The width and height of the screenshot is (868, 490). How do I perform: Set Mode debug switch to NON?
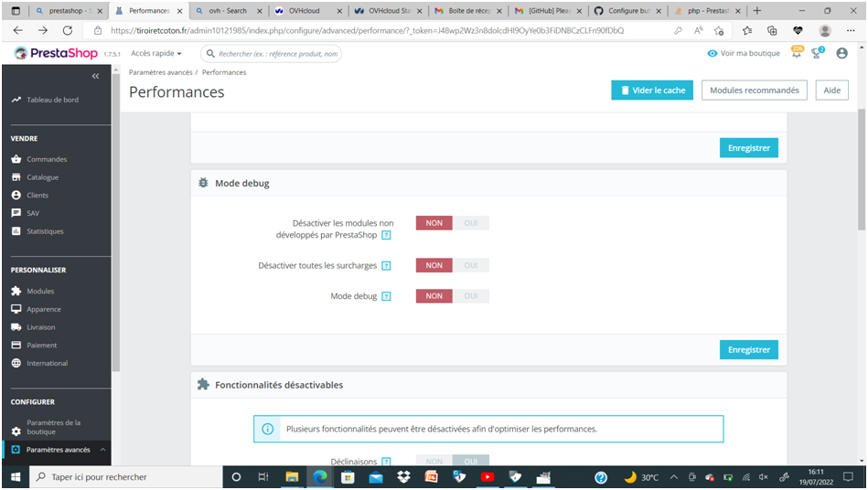(x=434, y=296)
